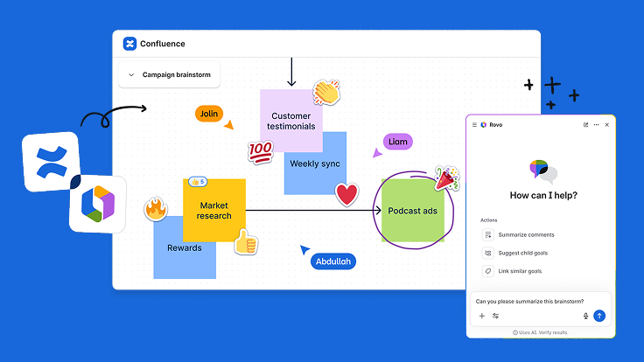Image resolution: width=644 pixels, height=362 pixels.
Task: Click the Rovo logo icon in panel header
Action: (x=483, y=125)
